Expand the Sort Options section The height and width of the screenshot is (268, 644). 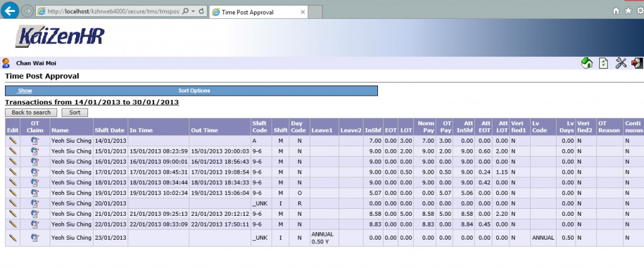click(x=194, y=91)
